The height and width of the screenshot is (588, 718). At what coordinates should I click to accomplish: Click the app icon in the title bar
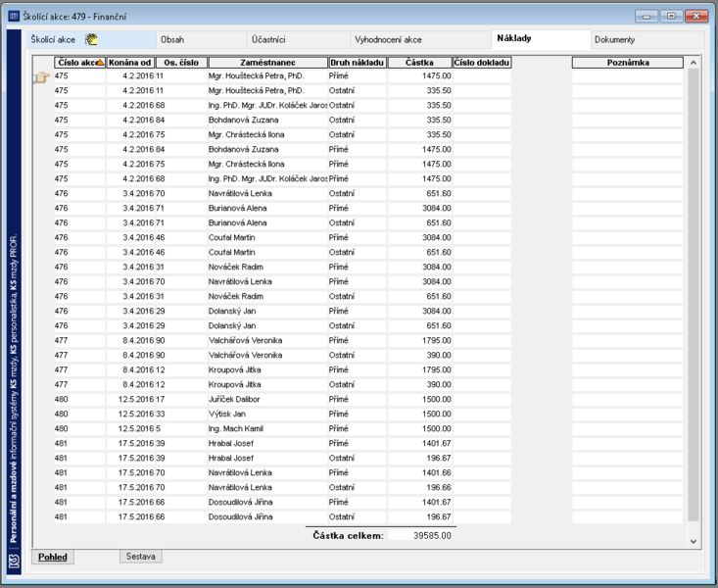coord(14,17)
